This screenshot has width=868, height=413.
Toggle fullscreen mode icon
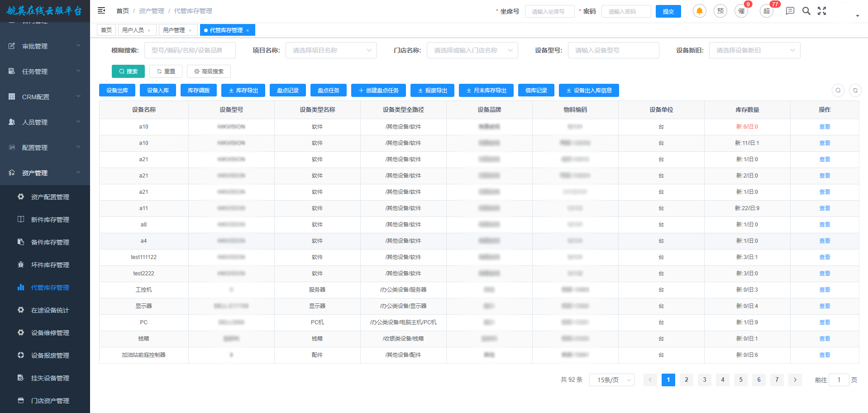tap(822, 11)
